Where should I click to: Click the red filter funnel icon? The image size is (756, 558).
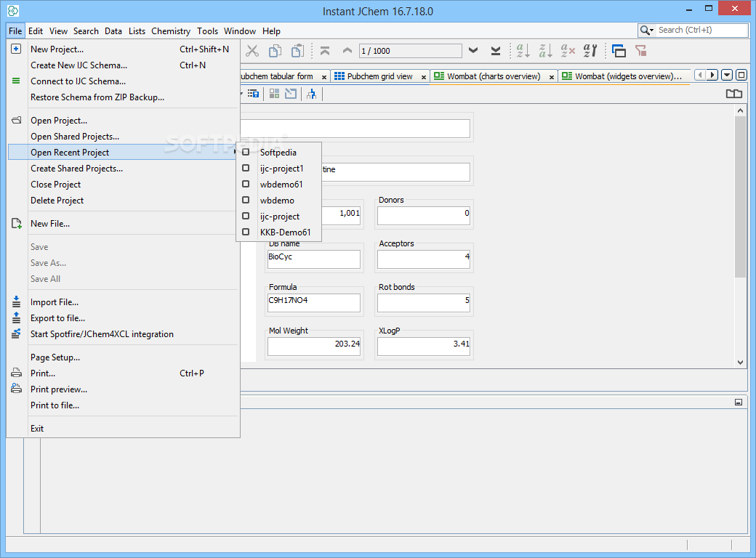point(640,51)
